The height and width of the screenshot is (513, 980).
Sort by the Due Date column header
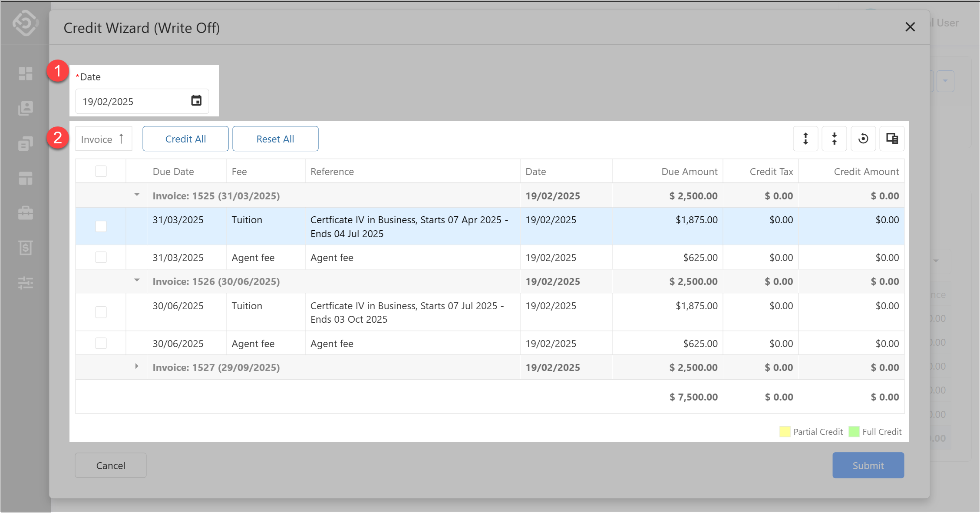173,172
